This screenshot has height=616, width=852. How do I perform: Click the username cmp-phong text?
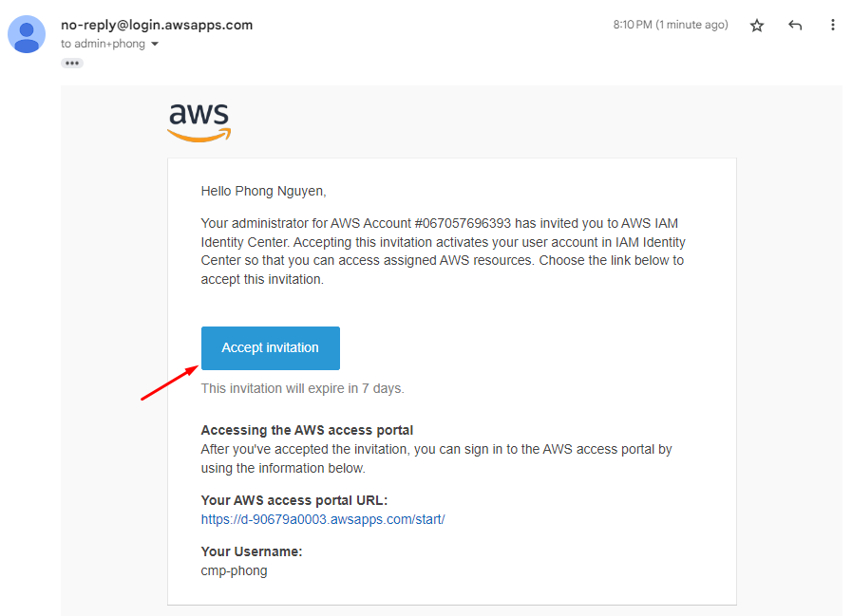pos(234,570)
